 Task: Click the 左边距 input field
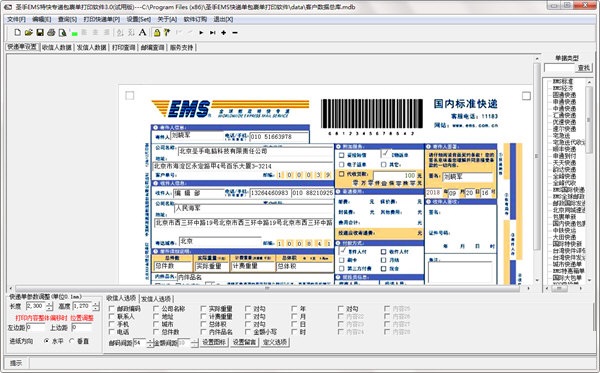tap(35, 327)
